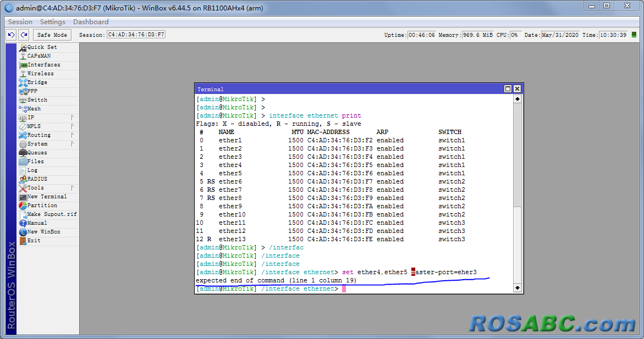Click the Uptime value field
Screen dimensions: 644x339
click(421, 35)
